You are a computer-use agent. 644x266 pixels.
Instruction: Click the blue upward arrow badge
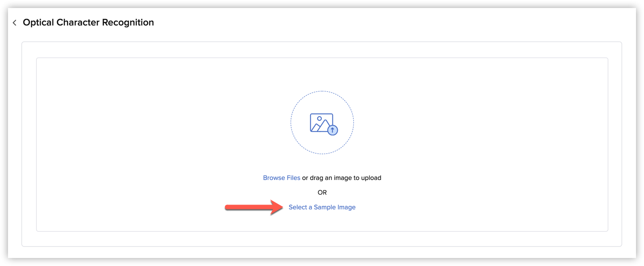pyautogui.click(x=332, y=130)
